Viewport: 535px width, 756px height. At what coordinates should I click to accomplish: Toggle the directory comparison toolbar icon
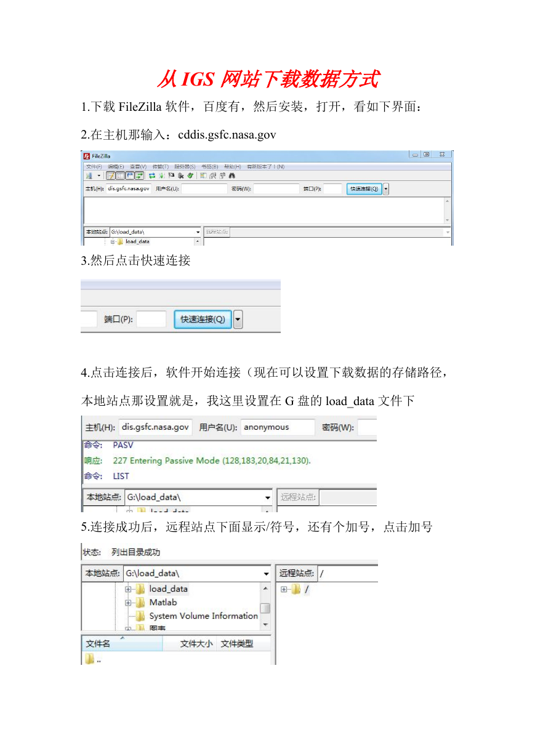tap(213, 176)
